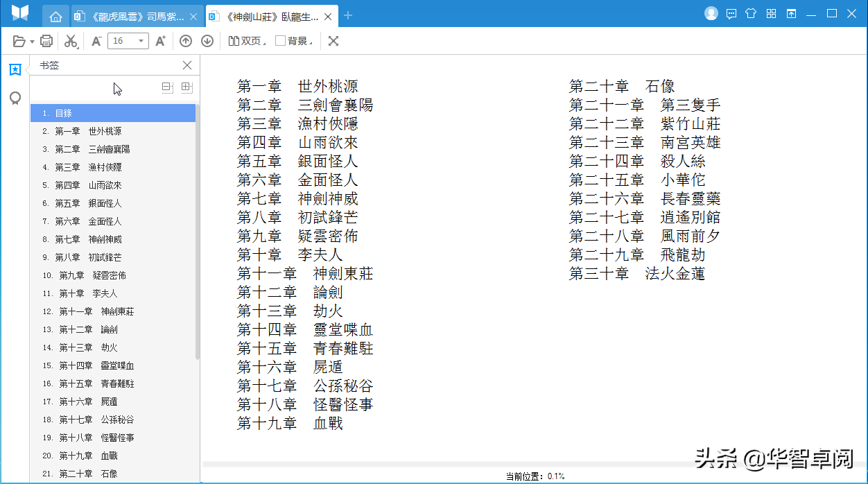Image resolution: width=868 pixels, height=484 pixels.
Task: Select bookmark 第一章 世外桃源
Action: point(113,131)
